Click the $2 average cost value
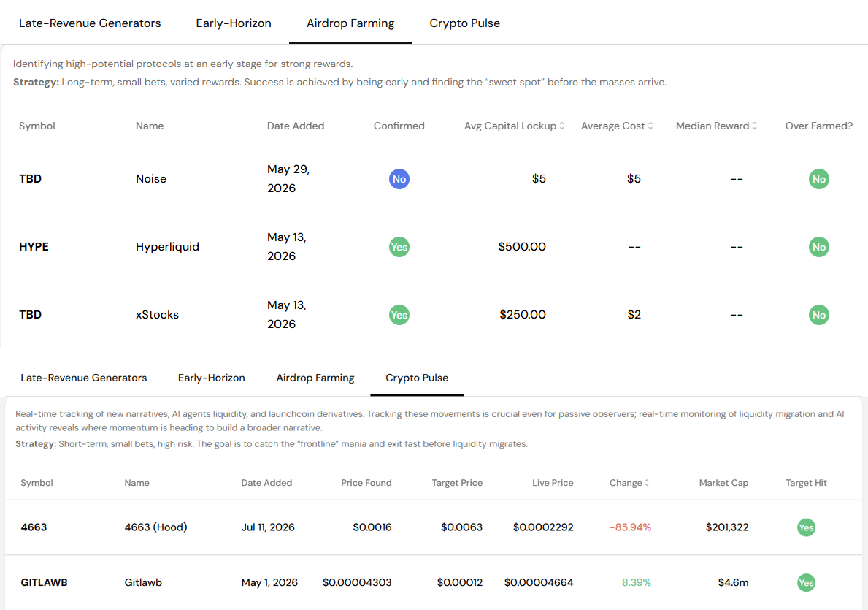 click(x=634, y=314)
